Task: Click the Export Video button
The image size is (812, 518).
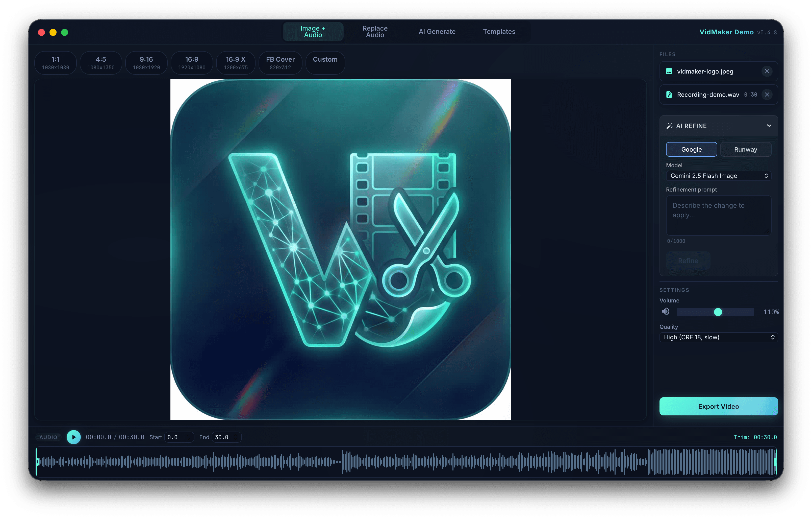Action: (x=718, y=406)
